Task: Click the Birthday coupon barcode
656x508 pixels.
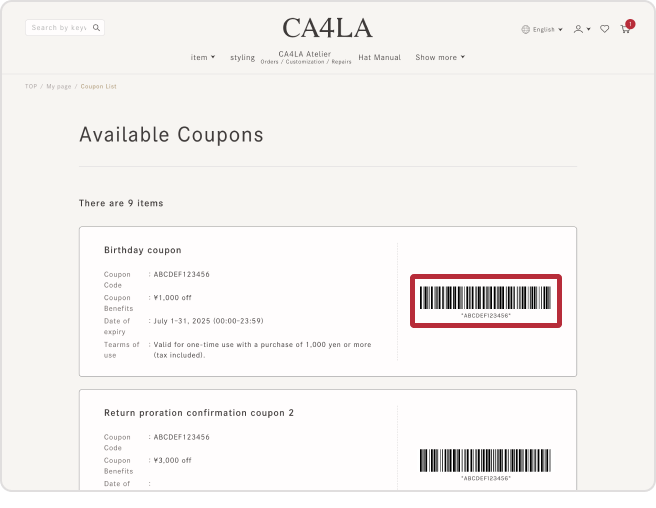Action: [485, 298]
